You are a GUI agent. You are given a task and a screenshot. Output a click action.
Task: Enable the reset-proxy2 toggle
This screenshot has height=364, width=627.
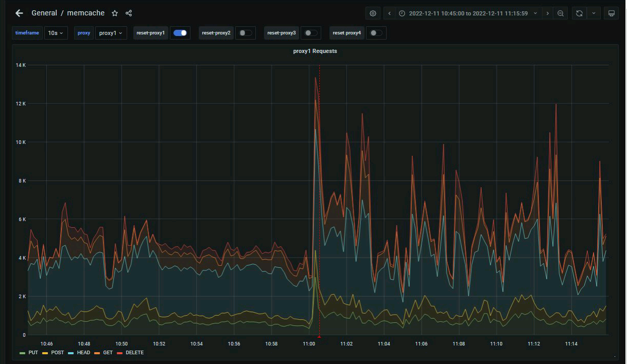pos(245,33)
